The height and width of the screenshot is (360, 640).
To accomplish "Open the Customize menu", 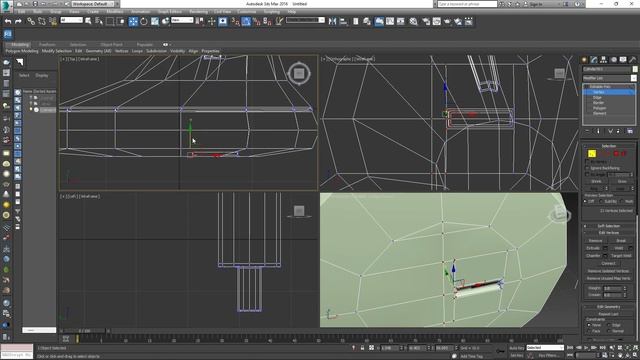I will [x=247, y=12].
